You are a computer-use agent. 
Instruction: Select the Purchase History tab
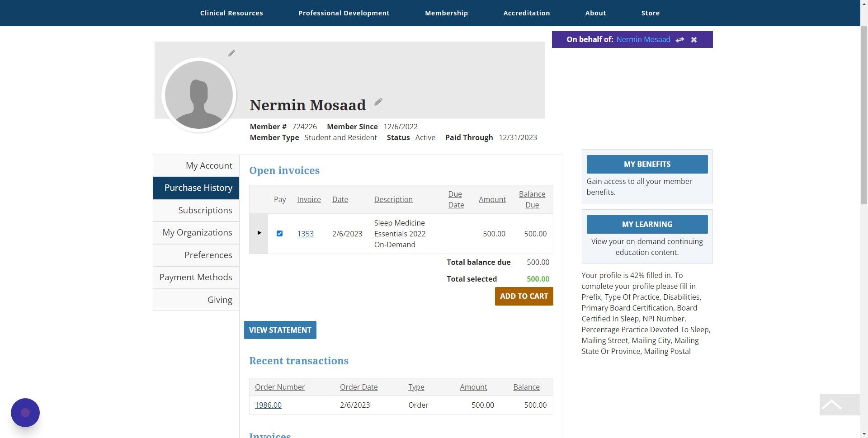(x=196, y=188)
